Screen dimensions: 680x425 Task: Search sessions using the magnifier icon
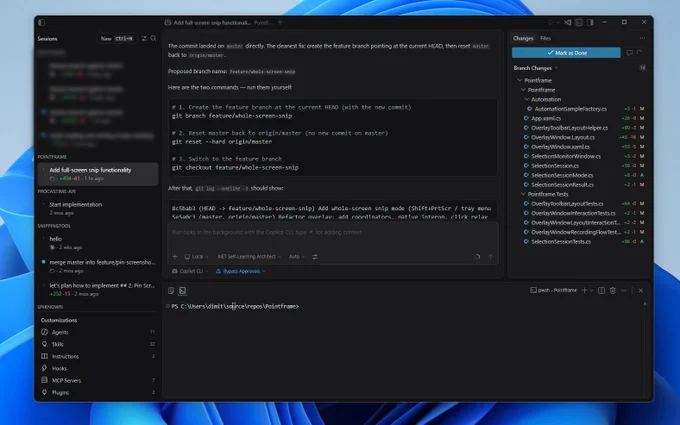153,39
